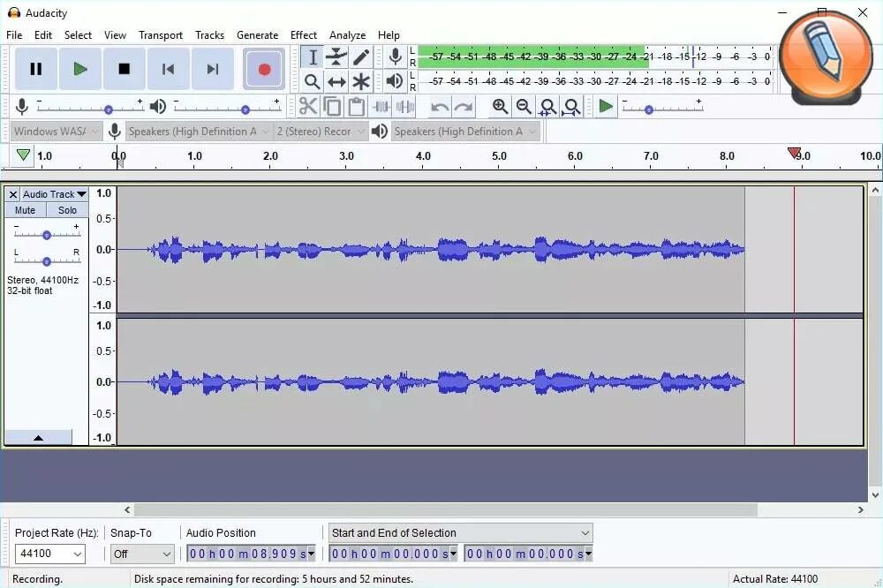Image resolution: width=883 pixels, height=588 pixels.
Task: Select the Multi-tool
Action: tap(360, 80)
